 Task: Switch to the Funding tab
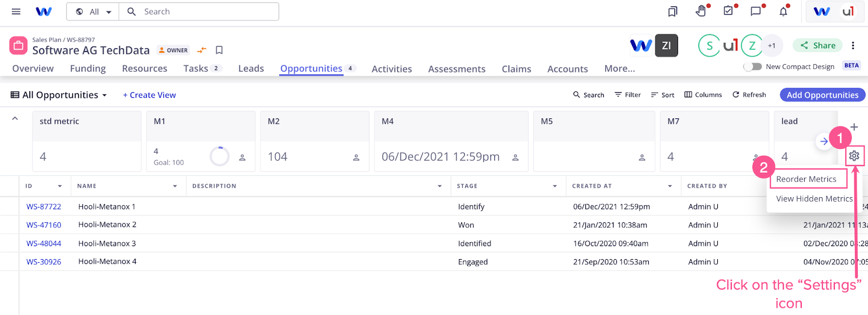point(88,68)
